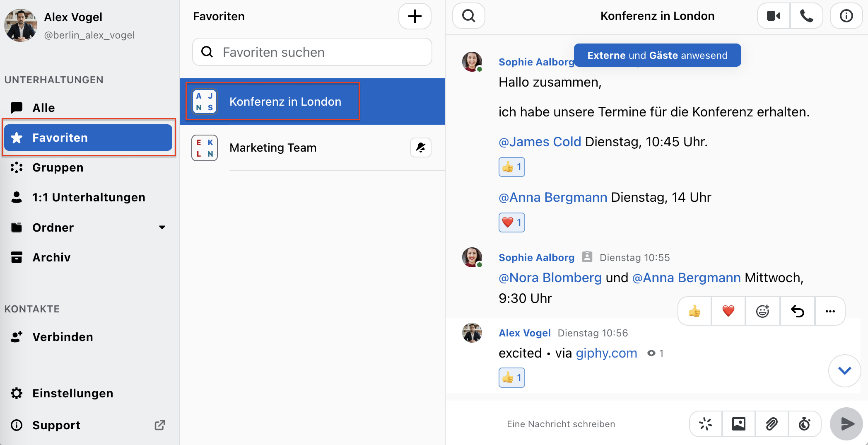The height and width of the screenshot is (445, 868).
Task: Open Gruppen conversations list
Action: 88,167
